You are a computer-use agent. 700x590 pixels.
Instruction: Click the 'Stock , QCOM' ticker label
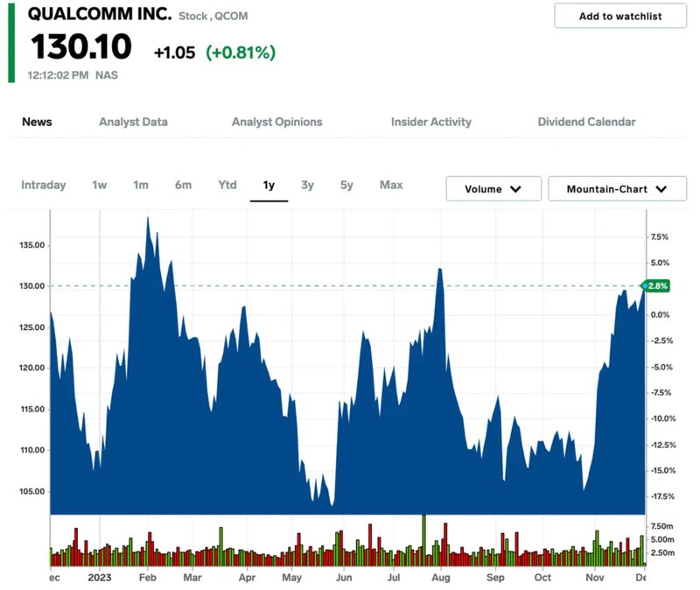pos(213,16)
